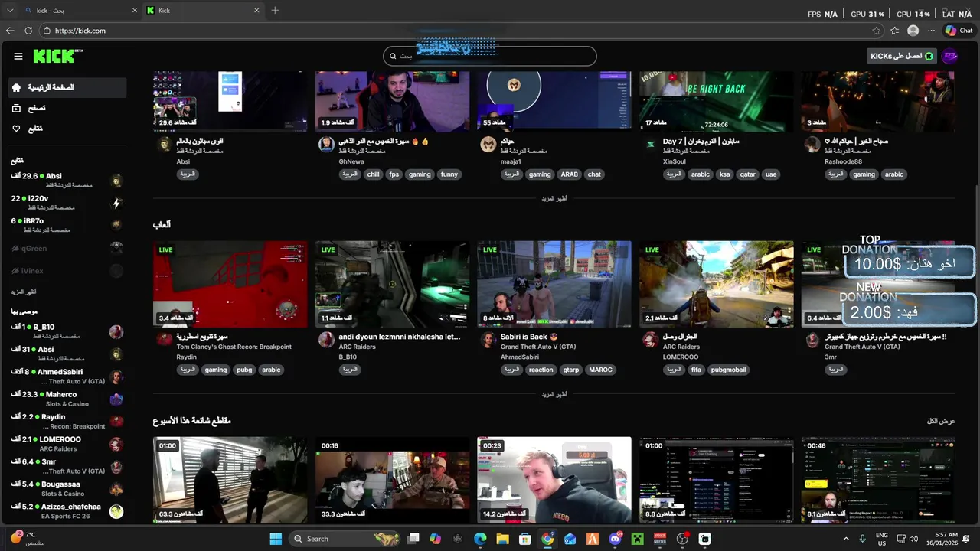Bookmark this page with star icon
The image size is (980, 551).
tap(877, 31)
